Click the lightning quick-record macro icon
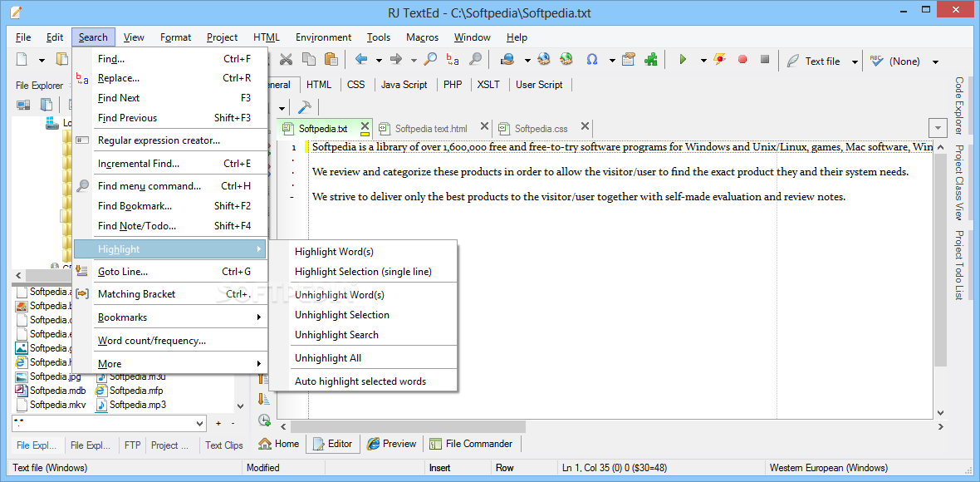The width and height of the screenshot is (980, 482). tap(720, 59)
